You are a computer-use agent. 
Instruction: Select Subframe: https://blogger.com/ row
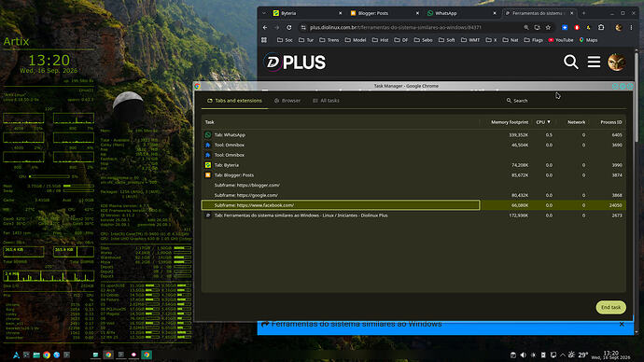coord(413,185)
